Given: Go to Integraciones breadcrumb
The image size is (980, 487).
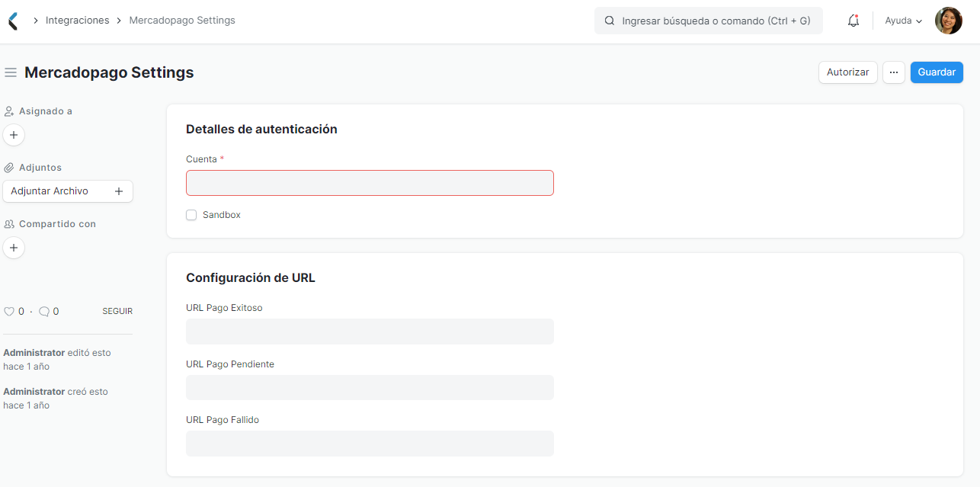Looking at the screenshot, I should tap(78, 21).
